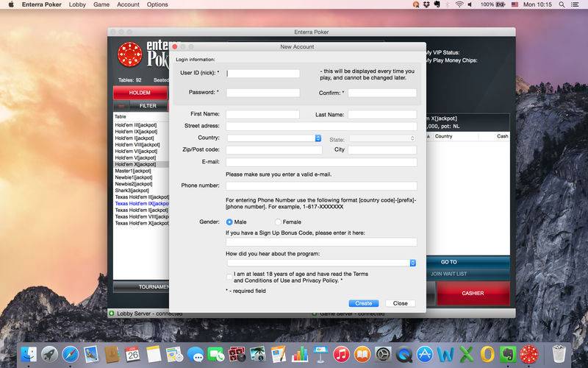Select Hold'em X[jackpot] table row
The image size is (588, 368).
pyautogui.click(x=141, y=164)
